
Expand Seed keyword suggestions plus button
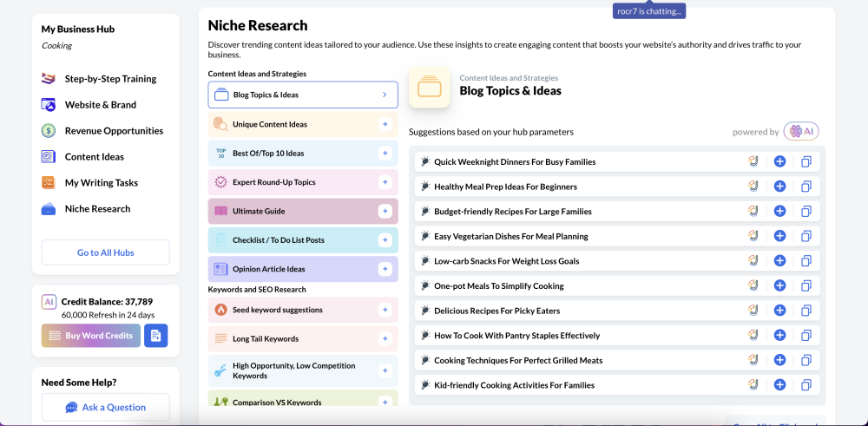click(385, 310)
